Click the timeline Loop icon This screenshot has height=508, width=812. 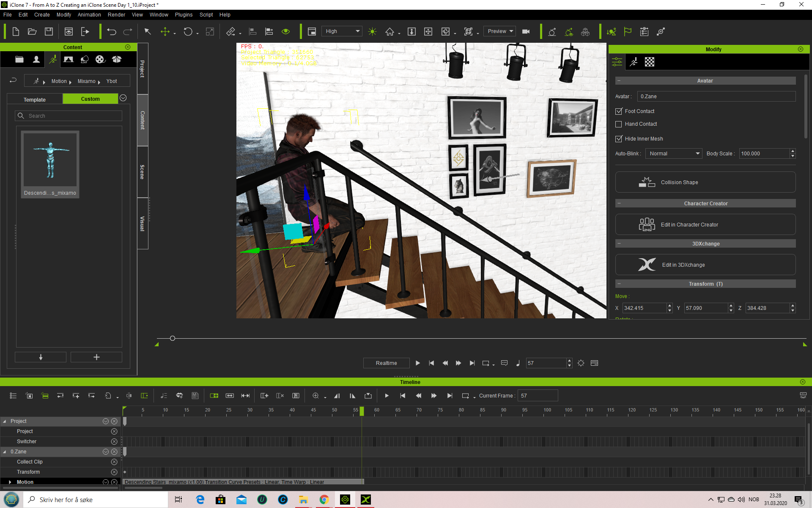coord(465,395)
